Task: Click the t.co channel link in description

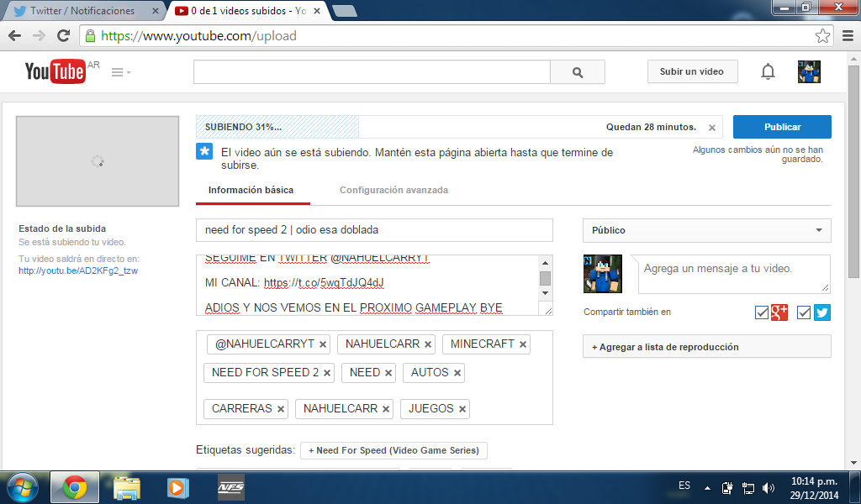Action: click(324, 283)
